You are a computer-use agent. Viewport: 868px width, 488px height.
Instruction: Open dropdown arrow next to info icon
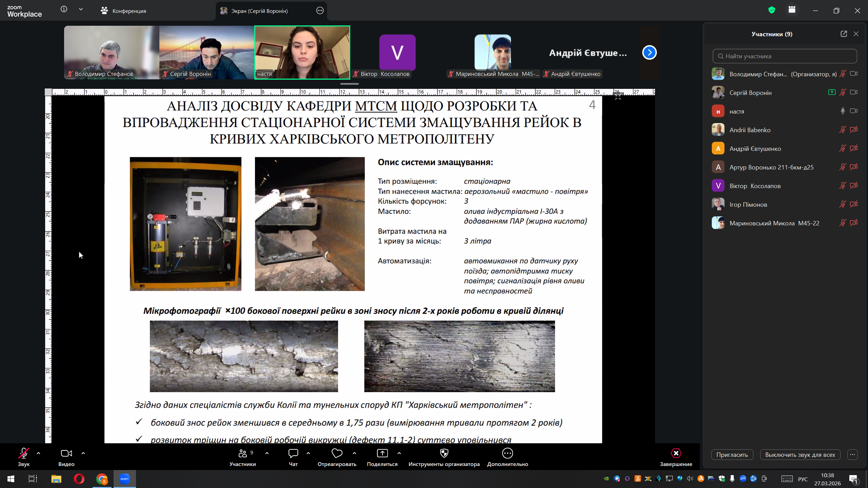coord(81,9)
